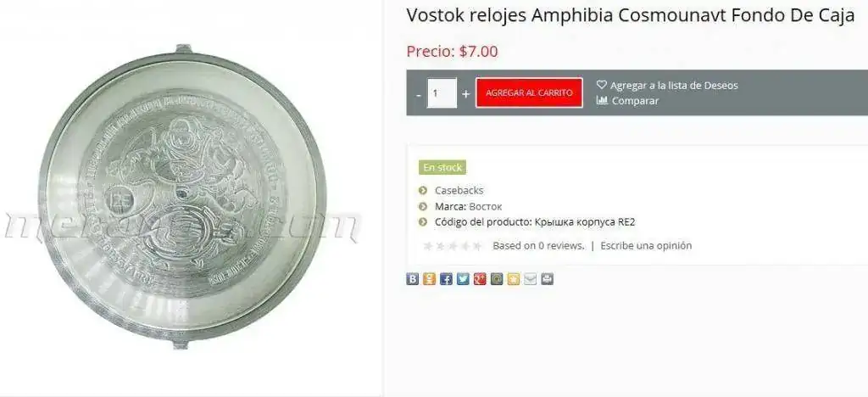Click the gray-green Mail.ru share icon
868x397 pixels.
(x=497, y=279)
